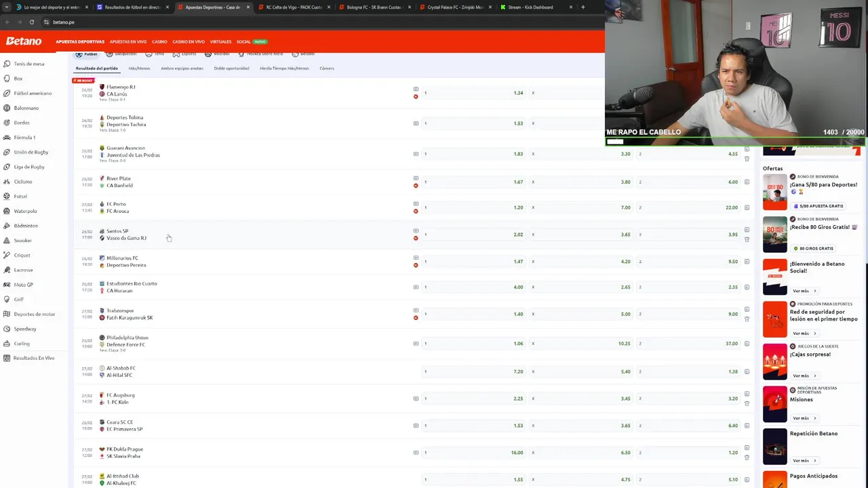This screenshot has height=488, width=868.
Task: Open Virtuales in the top menu
Action: (220, 42)
